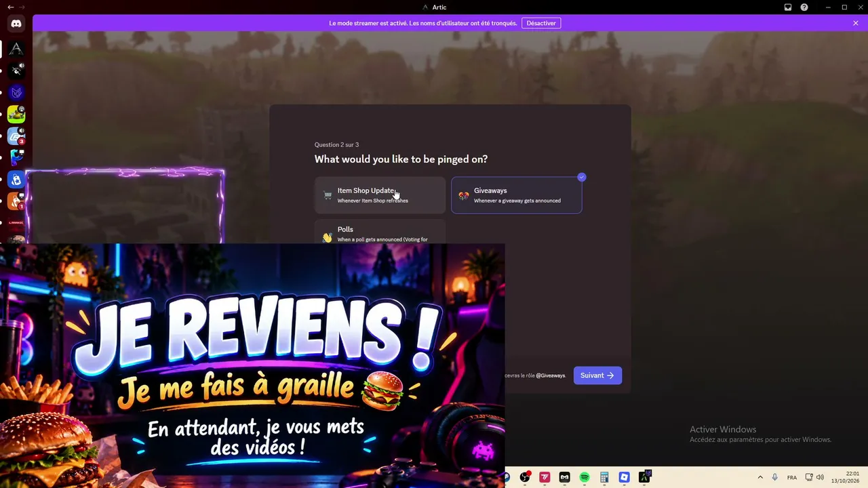Open the purple shield-logo server icon
Viewport: 868px width, 488px height.
click(x=16, y=92)
